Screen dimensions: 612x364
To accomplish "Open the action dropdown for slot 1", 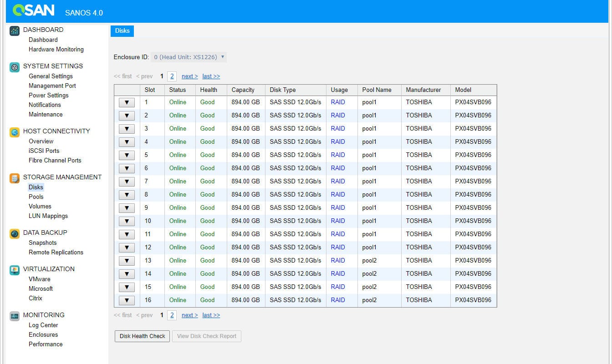I will [x=127, y=102].
